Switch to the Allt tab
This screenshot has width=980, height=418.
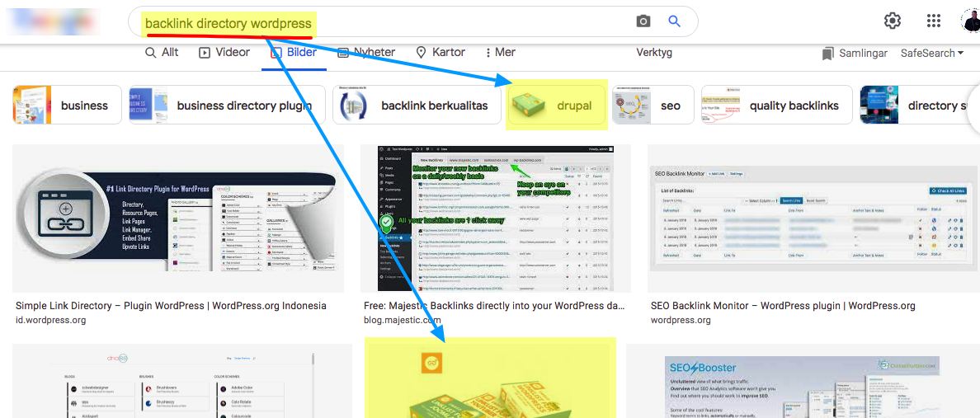(x=162, y=53)
